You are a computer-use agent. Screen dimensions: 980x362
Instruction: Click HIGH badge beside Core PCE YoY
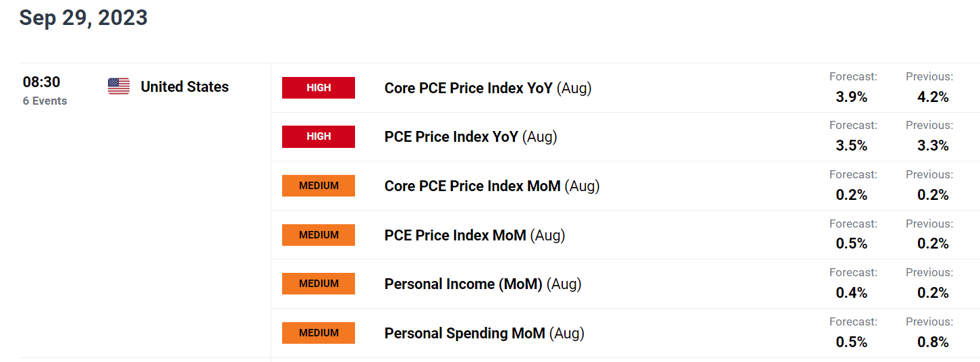pyautogui.click(x=319, y=88)
